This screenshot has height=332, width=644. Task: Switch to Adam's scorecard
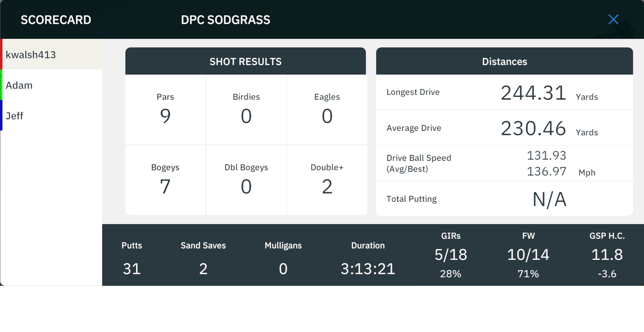pos(51,85)
